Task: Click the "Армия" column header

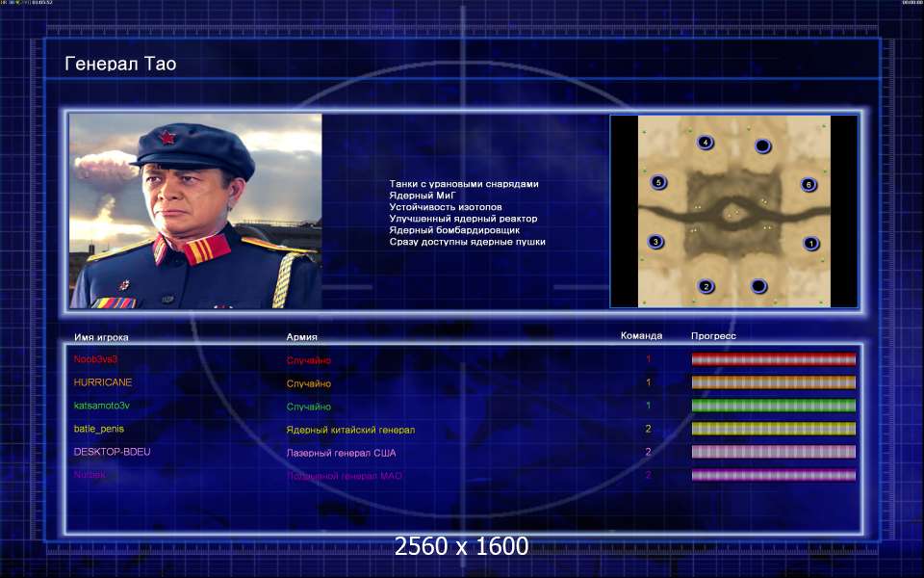Action: click(301, 337)
